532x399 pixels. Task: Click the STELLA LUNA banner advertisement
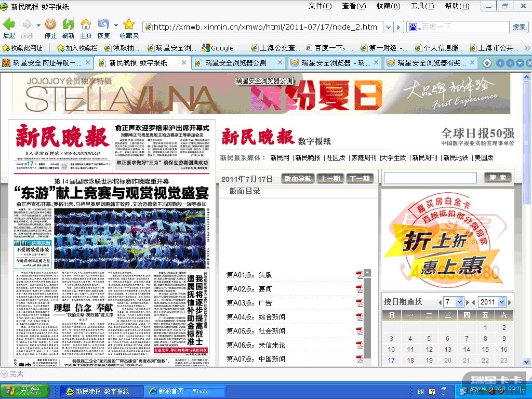click(x=261, y=94)
